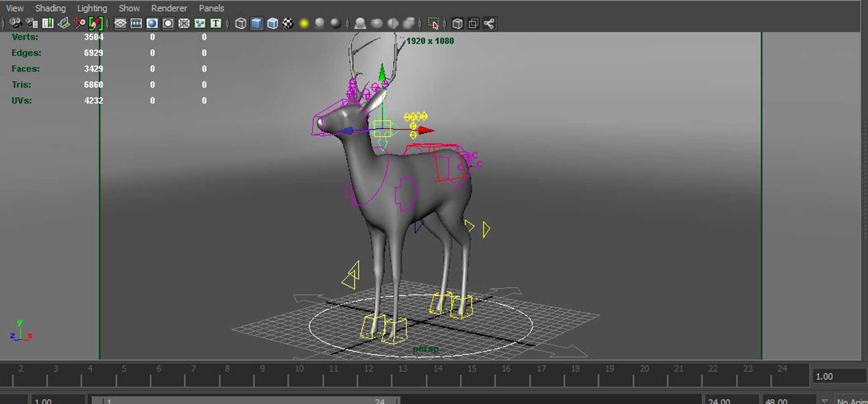Open the camera Bookmarks icon
Screen dimensions: 868x404
point(47,23)
